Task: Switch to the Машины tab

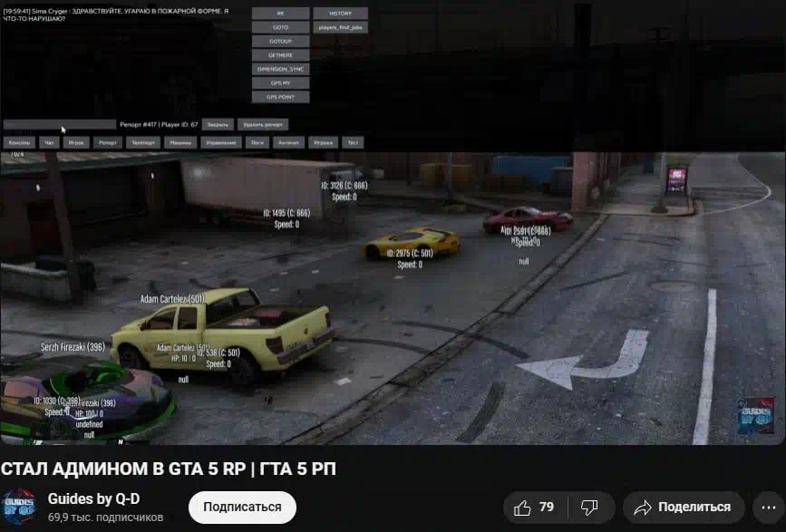Action: coord(180,143)
